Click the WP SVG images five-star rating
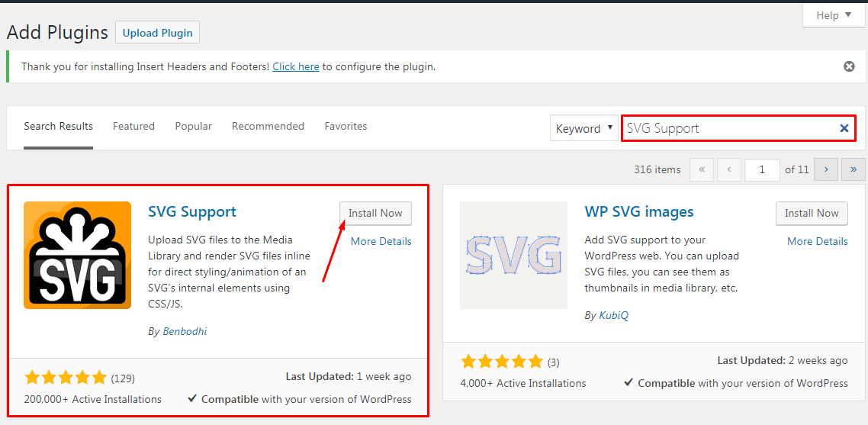This screenshot has height=425, width=868. click(502, 362)
